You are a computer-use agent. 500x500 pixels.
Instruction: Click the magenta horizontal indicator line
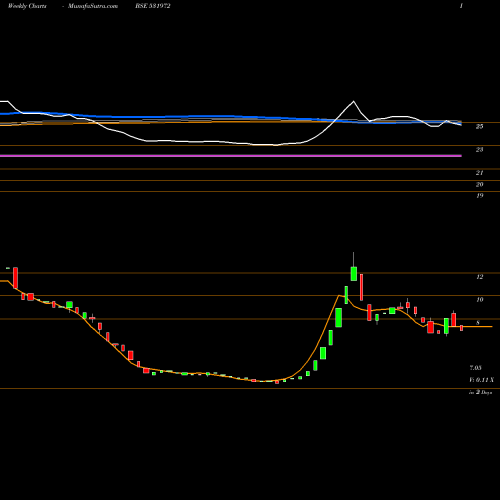(x=231, y=156)
